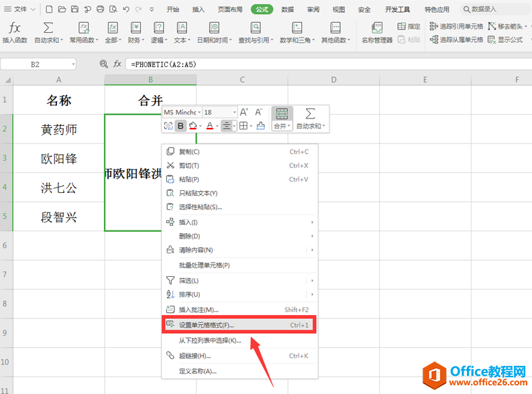Switch to the Data (数据) ribbon tab
This screenshot has height=394, width=532.
[x=288, y=9]
